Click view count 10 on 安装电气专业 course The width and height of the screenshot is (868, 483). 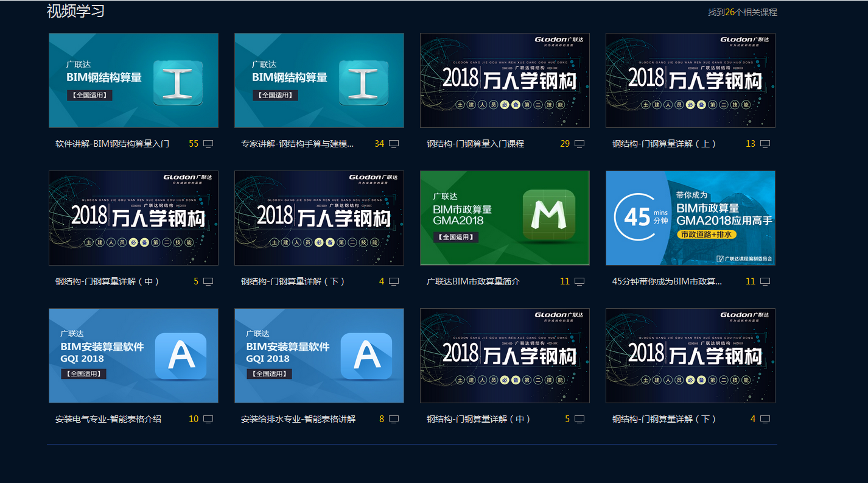click(194, 419)
